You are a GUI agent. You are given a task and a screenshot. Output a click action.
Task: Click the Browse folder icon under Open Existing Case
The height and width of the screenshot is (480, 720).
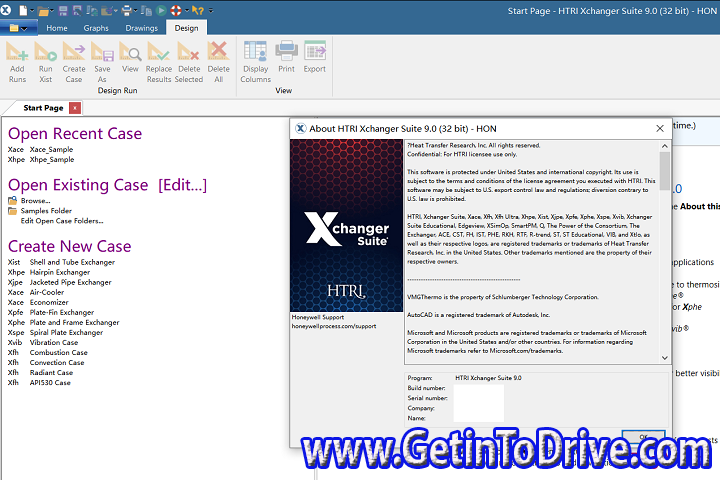pos(12,201)
